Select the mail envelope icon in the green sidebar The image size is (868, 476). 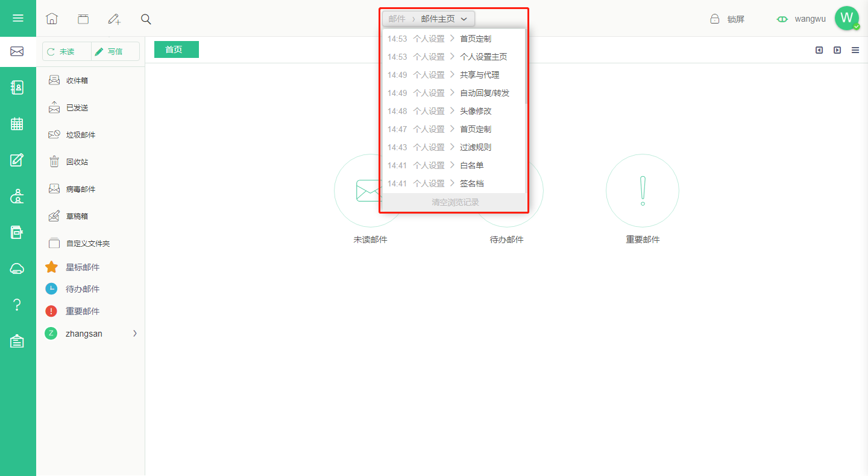pyautogui.click(x=17, y=52)
